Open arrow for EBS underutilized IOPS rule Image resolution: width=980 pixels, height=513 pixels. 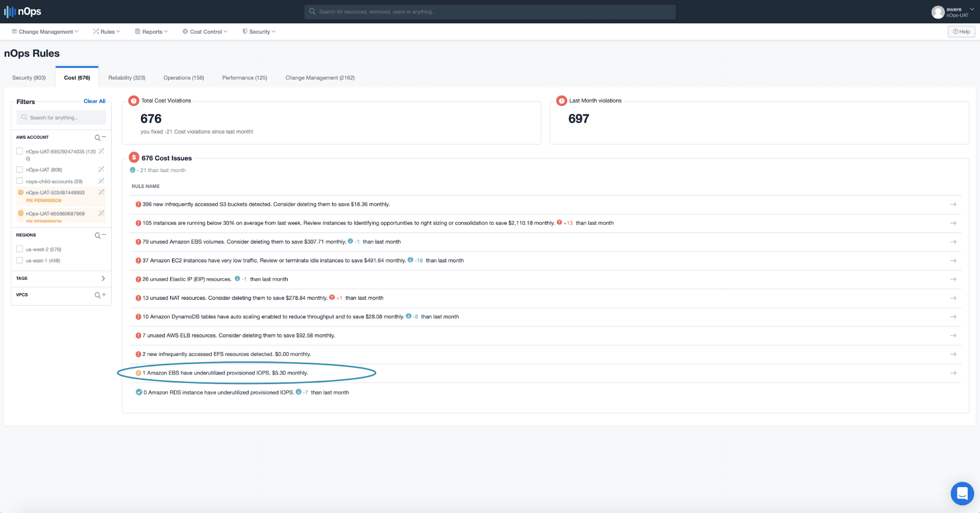coord(953,373)
